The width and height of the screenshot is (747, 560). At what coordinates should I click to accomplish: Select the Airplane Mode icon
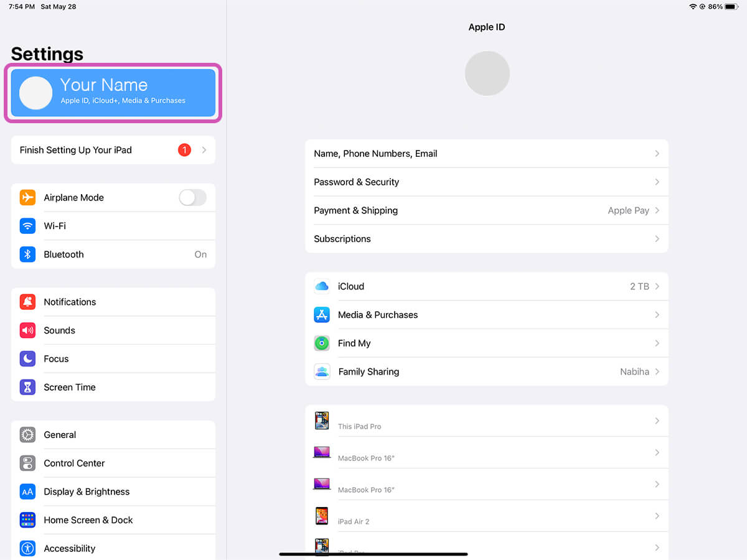tap(27, 197)
